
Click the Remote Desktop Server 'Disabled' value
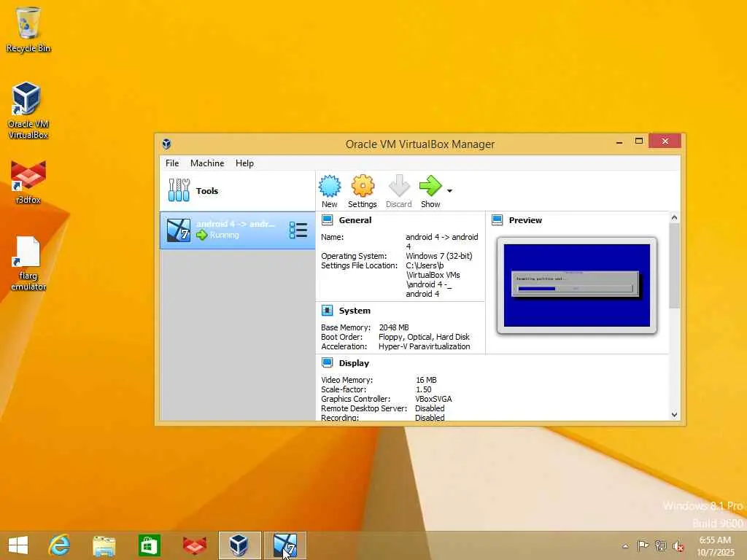click(430, 408)
